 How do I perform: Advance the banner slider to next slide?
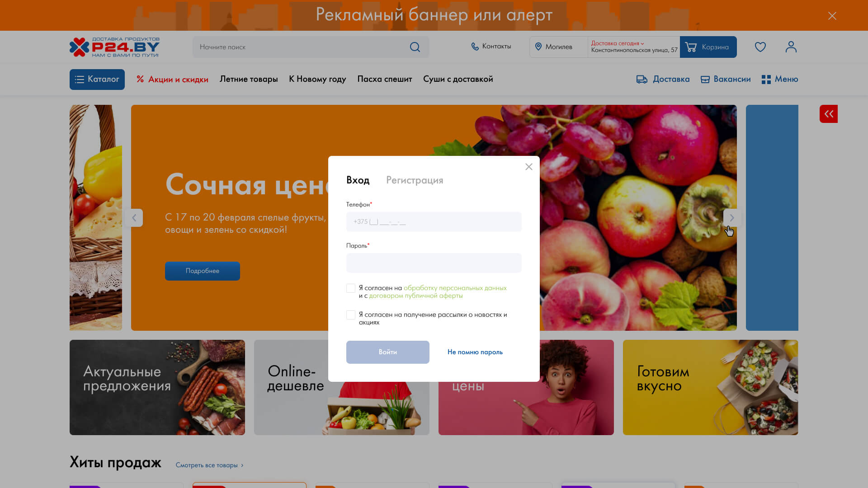731,218
